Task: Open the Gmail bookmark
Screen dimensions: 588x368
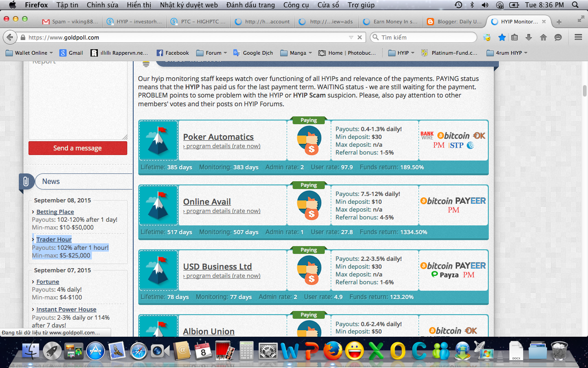Action: pyautogui.click(x=71, y=53)
